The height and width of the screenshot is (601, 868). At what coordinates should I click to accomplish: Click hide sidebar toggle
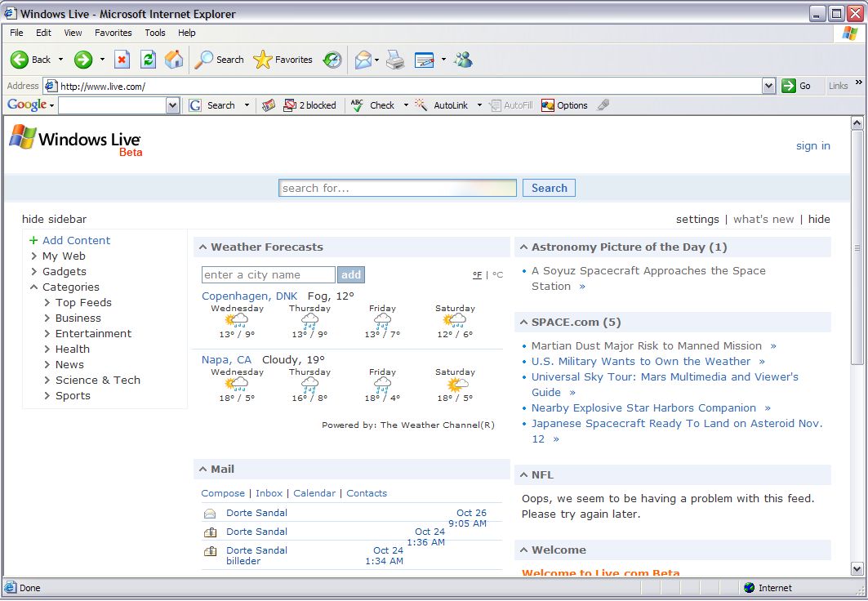pos(54,219)
